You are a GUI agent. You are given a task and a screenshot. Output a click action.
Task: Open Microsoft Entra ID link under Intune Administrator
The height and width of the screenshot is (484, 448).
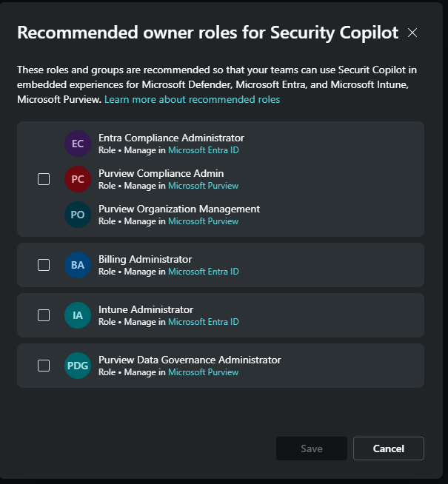point(203,322)
